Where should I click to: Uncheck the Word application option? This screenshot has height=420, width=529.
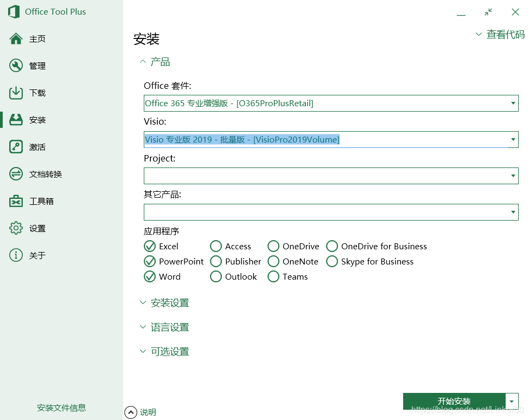click(150, 277)
